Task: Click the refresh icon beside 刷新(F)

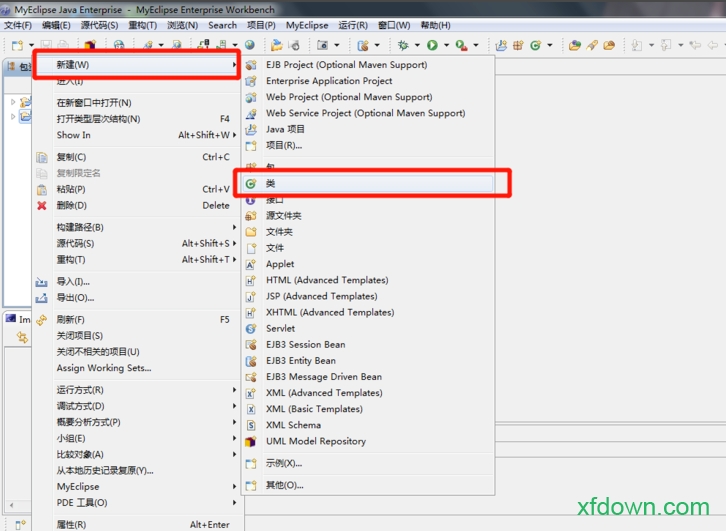Action: pos(42,320)
